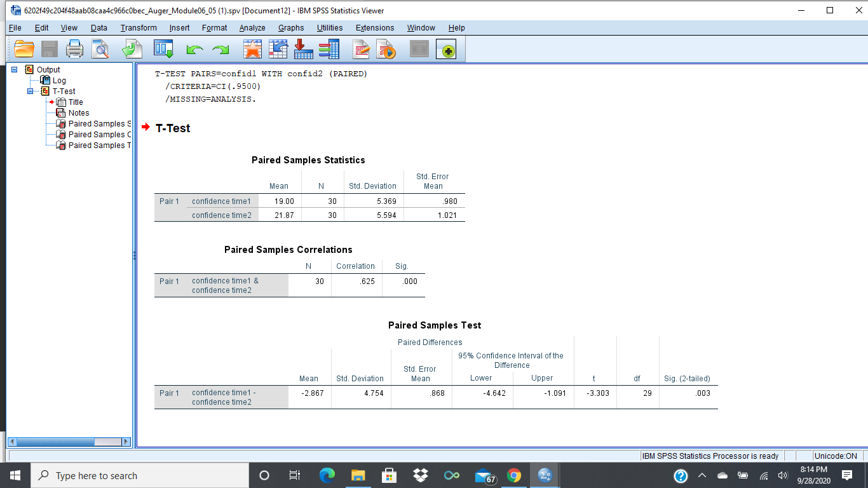Click the Designate Window icon on the toolbar
Screen dimensions: 868x488
pos(419,49)
